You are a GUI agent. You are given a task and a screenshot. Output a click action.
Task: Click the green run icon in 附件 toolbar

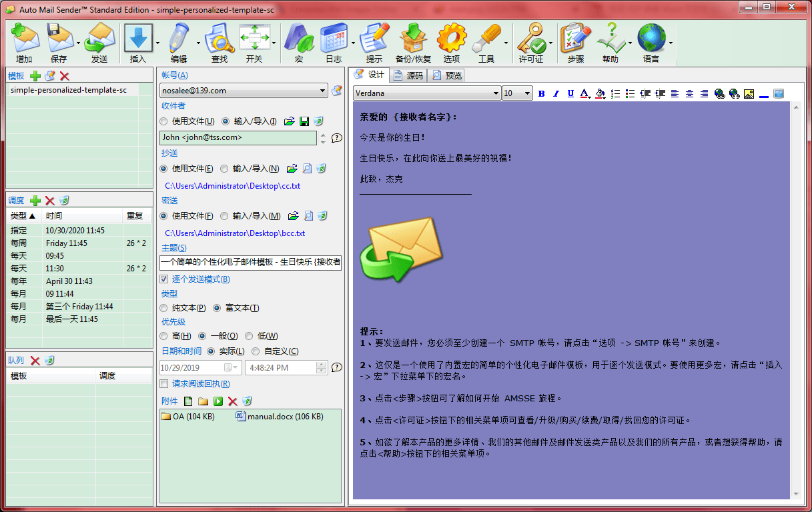tap(218, 401)
